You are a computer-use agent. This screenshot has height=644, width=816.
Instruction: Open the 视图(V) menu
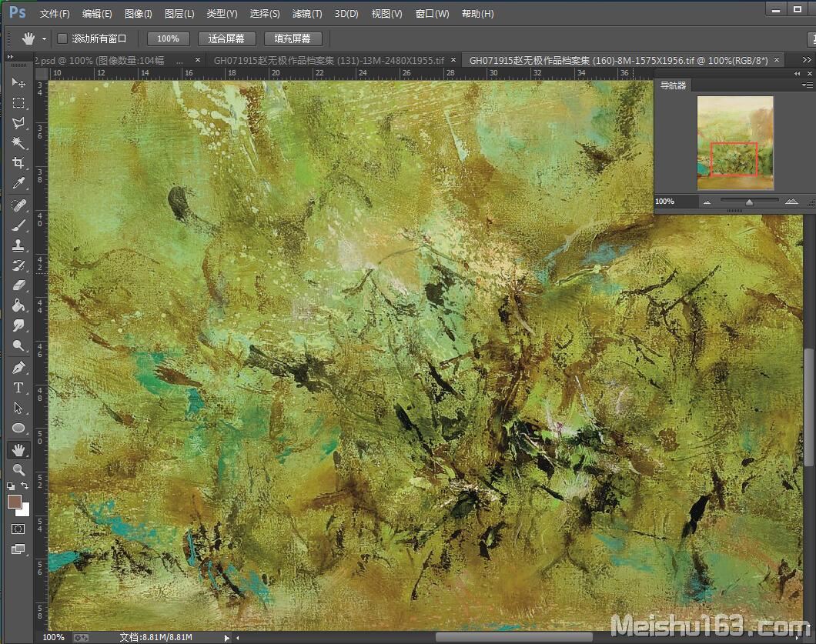pos(386,14)
